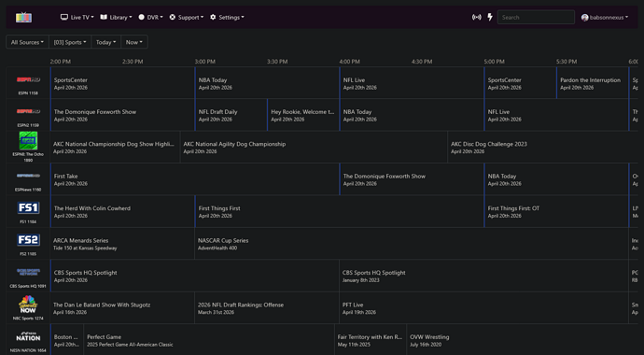
Task: Select the NBC Sports NOW channel logo
Action: coord(28,305)
